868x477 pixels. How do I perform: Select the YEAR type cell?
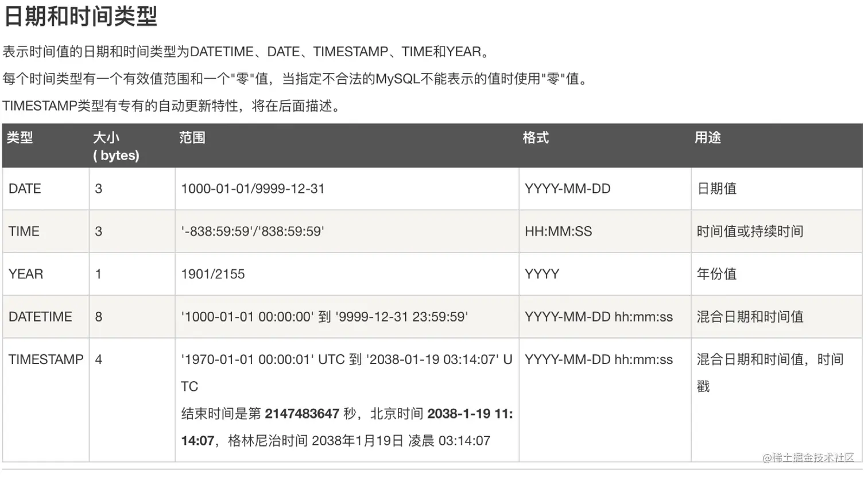26,274
